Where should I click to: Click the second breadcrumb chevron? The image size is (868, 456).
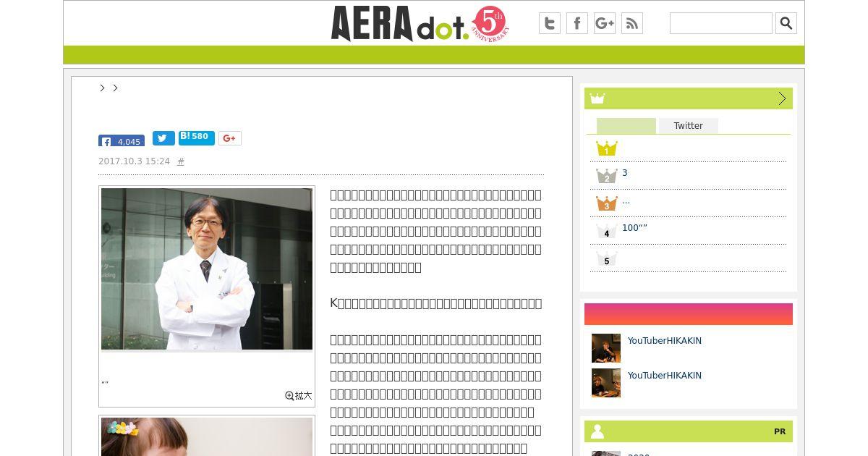pyautogui.click(x=115, y=88)
